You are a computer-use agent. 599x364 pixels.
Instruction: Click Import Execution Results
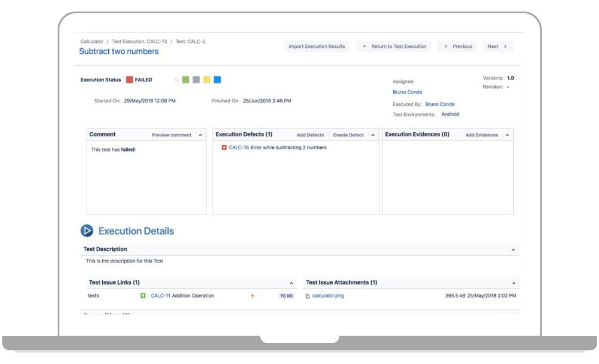click(x=316, y=46)
